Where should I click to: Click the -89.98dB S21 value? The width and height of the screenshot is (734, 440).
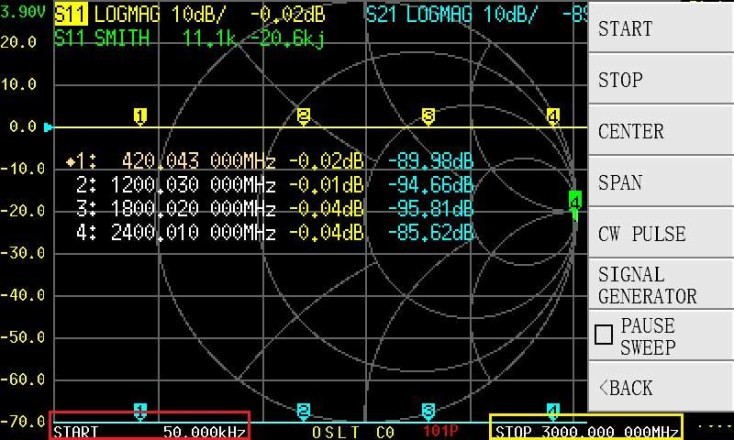coord(431,161)
